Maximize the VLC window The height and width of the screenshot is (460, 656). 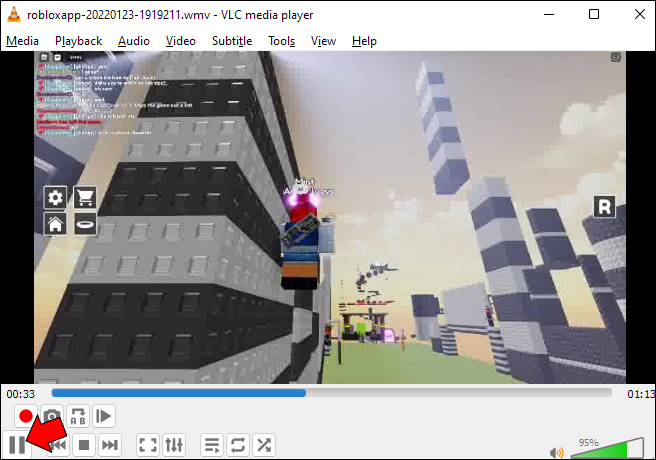tap(594, 14)
